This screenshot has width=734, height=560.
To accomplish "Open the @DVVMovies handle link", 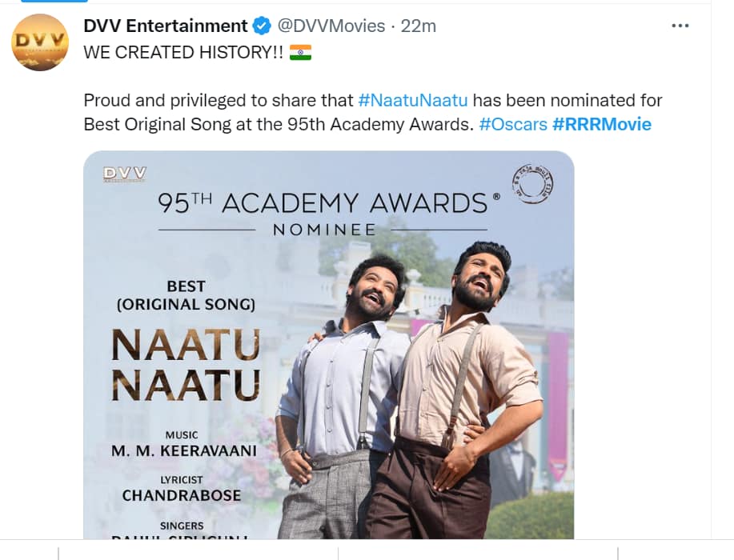I will 331,26.
